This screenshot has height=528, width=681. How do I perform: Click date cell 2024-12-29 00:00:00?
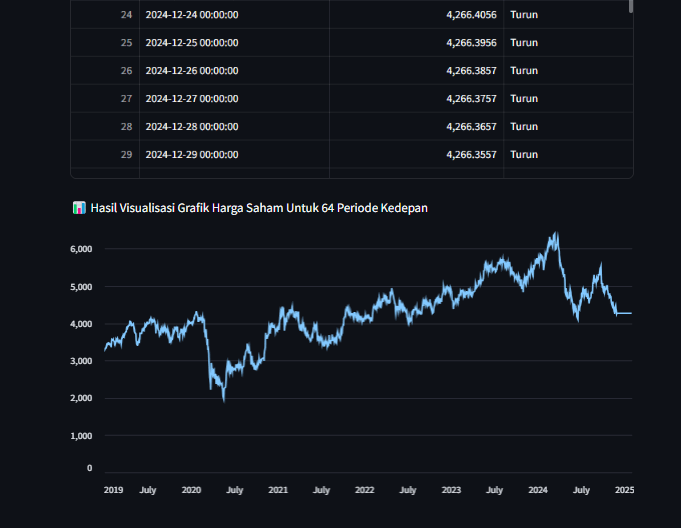point(234,155)
